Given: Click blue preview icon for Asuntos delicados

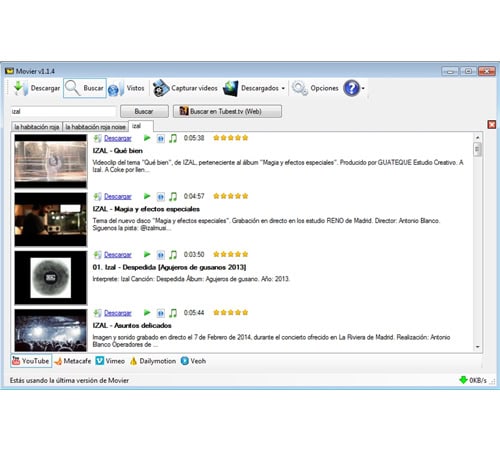Looking at the screenshot, I should (161, 313).
